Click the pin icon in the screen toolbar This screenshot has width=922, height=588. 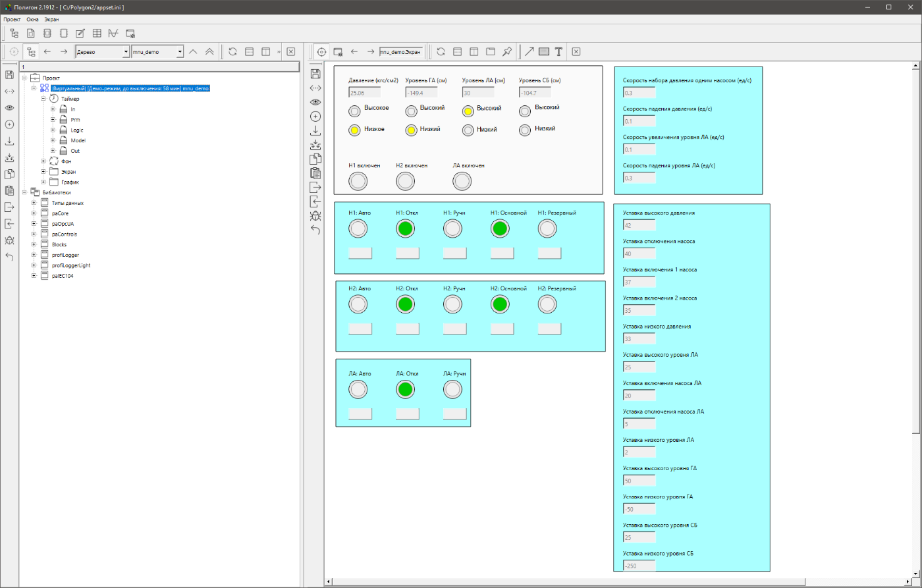click(x=507, y=51)
